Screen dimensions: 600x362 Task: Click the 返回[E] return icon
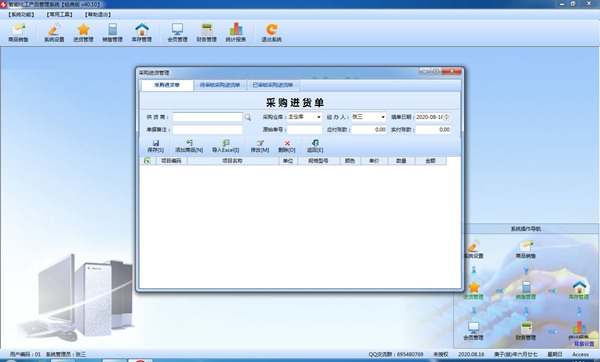click(x=315, y=146)
